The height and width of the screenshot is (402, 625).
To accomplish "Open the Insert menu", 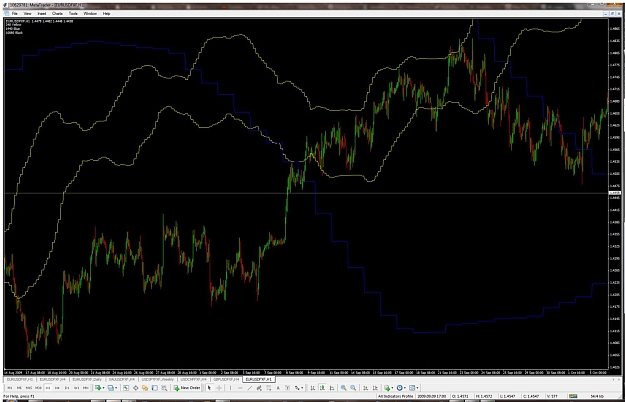I will pyautogui.click(x=42, y=14).
